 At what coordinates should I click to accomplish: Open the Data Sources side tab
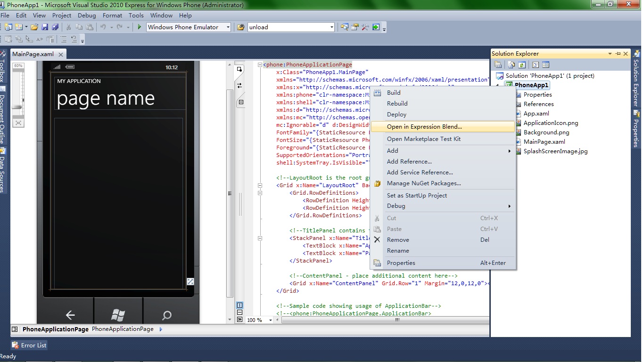pyautogui.click(x=3, y=170)
